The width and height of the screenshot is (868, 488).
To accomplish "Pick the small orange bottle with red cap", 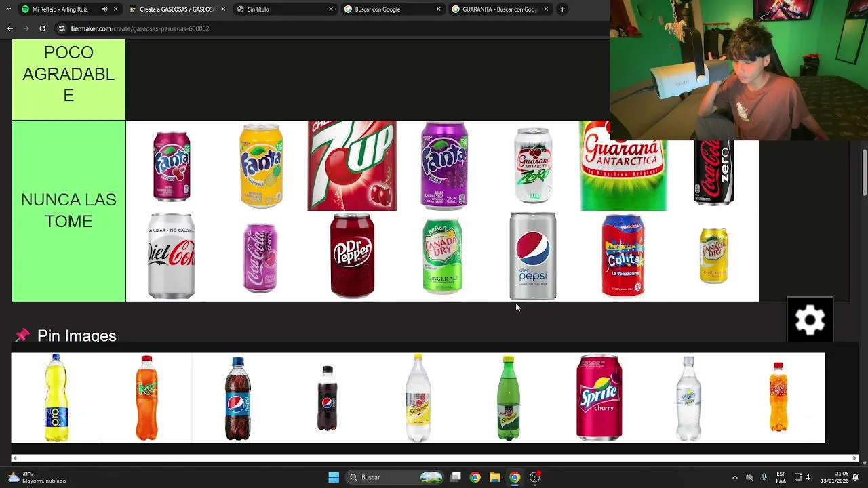I will 778,398.
